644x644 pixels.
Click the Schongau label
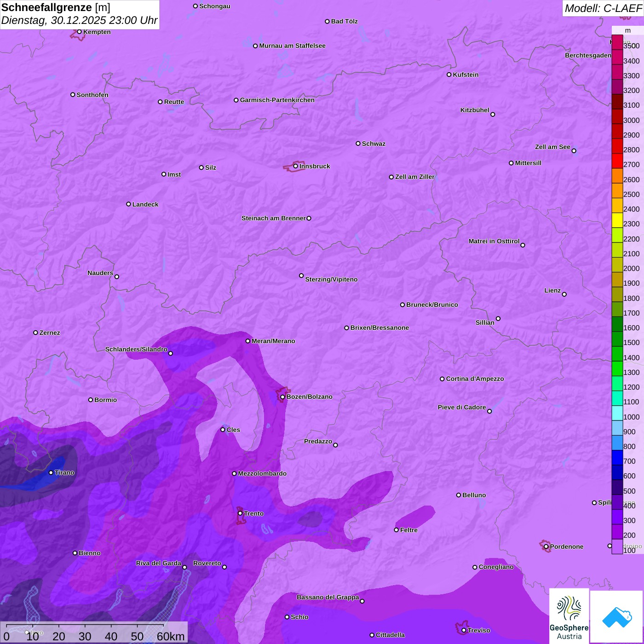coord(215,6)
